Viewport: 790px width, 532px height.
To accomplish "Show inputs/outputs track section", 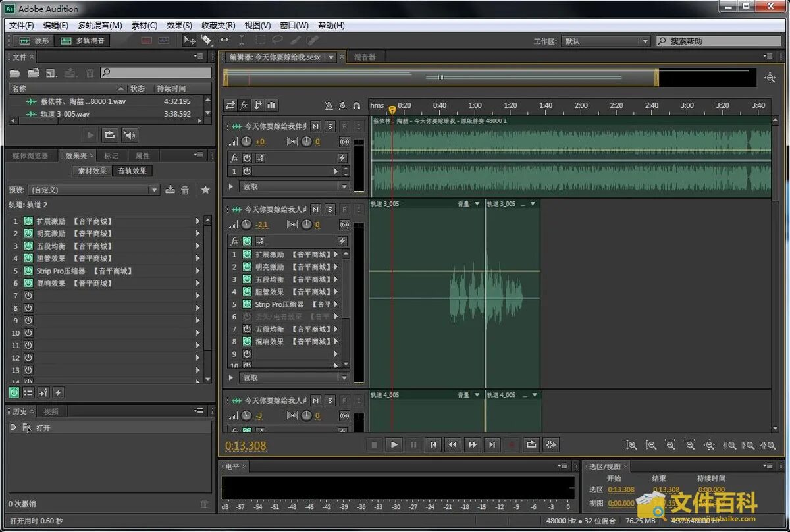I will (230, 105).
